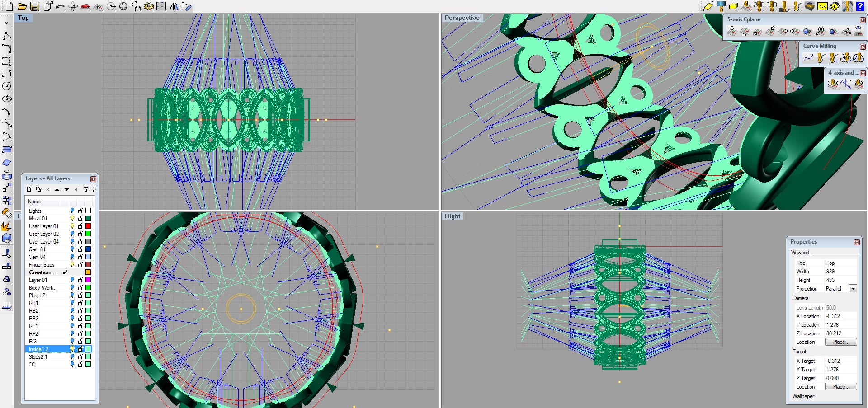This screenshot has width=868, height=408.
Task: Open the four-viewport layout tool
Action: coord(161,6)
